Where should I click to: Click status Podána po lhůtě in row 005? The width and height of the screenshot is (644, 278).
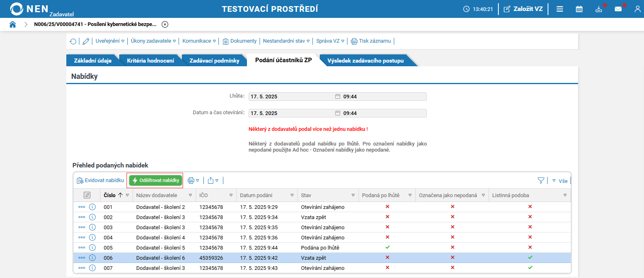(x=320, y=248)
